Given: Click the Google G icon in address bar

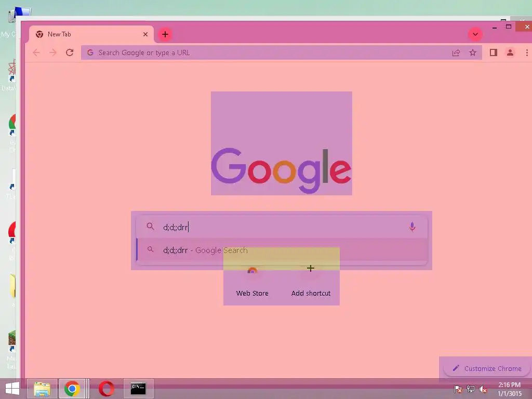Looking at the screenshot, I should [x=90, y=52].
